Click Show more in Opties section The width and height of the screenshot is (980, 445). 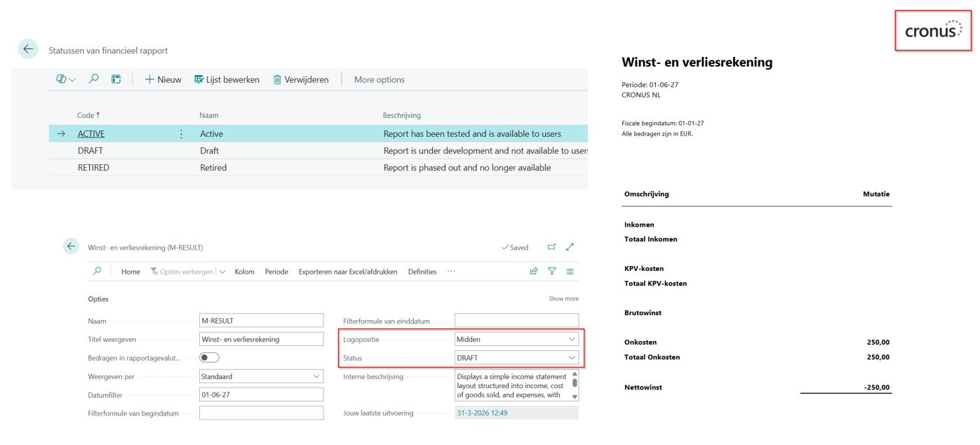point(563,298)
